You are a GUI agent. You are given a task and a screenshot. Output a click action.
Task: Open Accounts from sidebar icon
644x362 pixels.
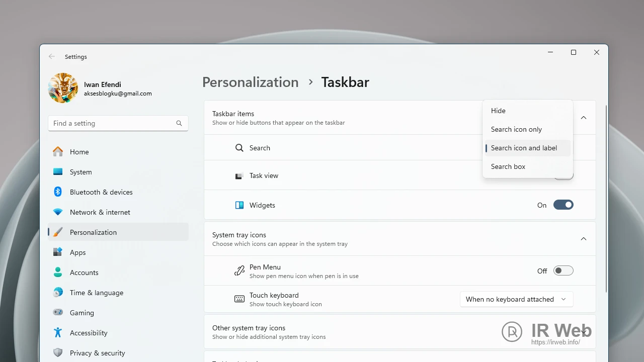pyautogui.click(x=58, y=273)
